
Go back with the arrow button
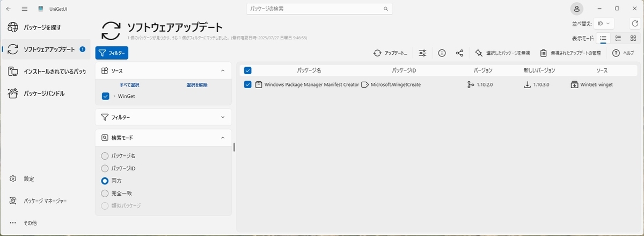pyautogui.click(x=9, y=9)
